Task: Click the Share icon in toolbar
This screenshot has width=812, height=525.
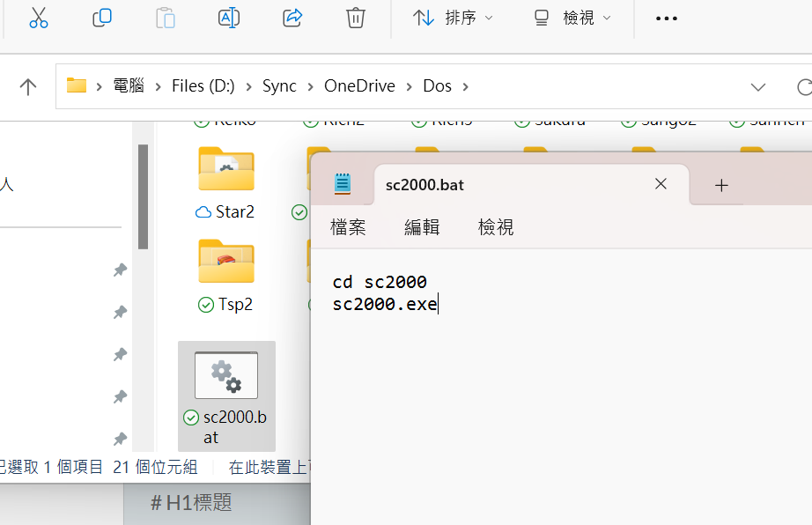Action: click(x=292, y=18)
